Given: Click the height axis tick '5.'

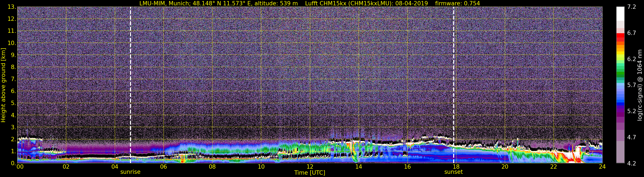Looking at the screenshot, I should 13,103.
